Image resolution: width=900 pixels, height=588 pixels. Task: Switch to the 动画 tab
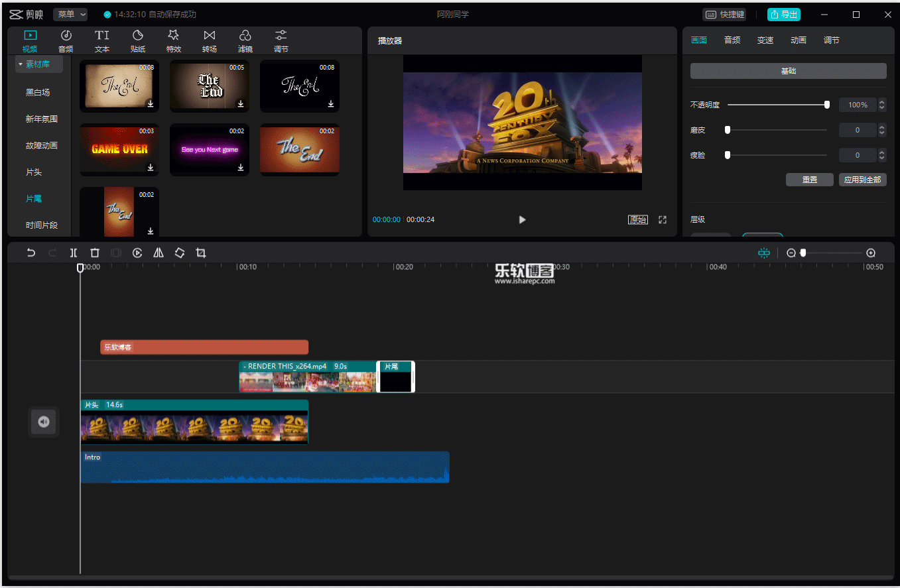tap(799, 40)
